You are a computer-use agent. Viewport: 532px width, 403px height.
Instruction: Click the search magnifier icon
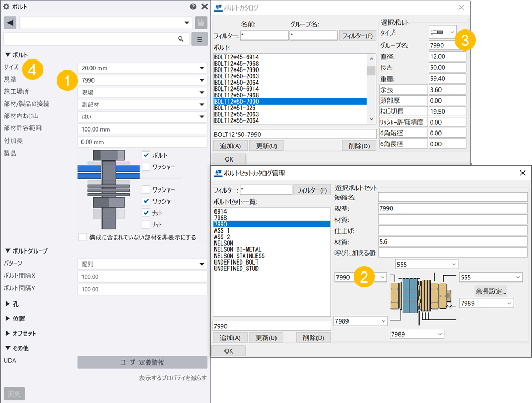181,39
